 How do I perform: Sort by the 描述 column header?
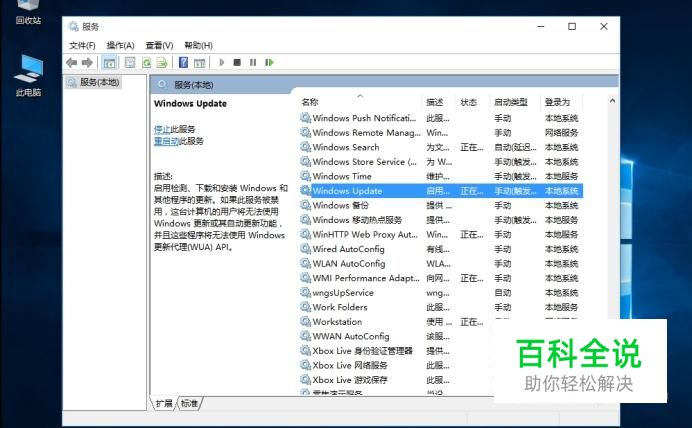435,102
